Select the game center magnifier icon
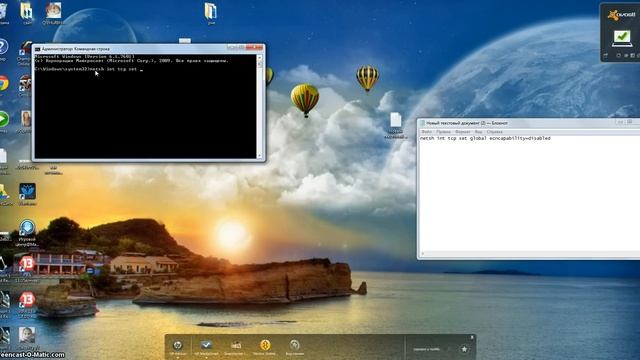 coord(27,228)
